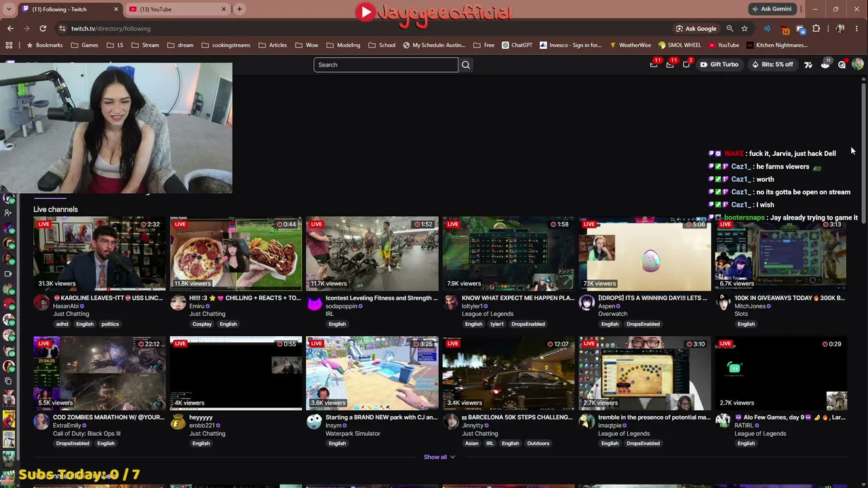This screenshot has height=488, width=868.
Task: Expand the Stream bookmark folder
Action: tap(145, 45)
